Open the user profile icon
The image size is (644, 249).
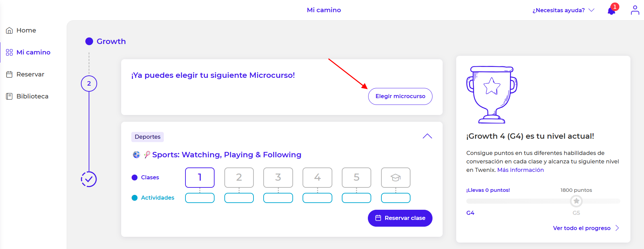[x=635, y=10]
